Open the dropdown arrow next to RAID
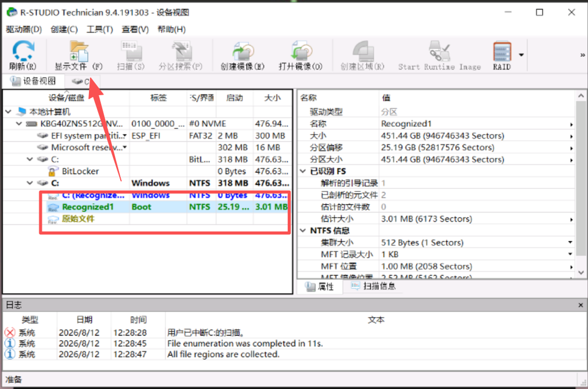588x389 pixels. coord(521,55)
